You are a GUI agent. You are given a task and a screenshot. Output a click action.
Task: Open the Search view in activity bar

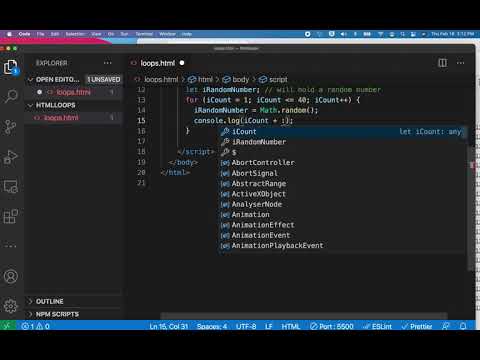11,96
